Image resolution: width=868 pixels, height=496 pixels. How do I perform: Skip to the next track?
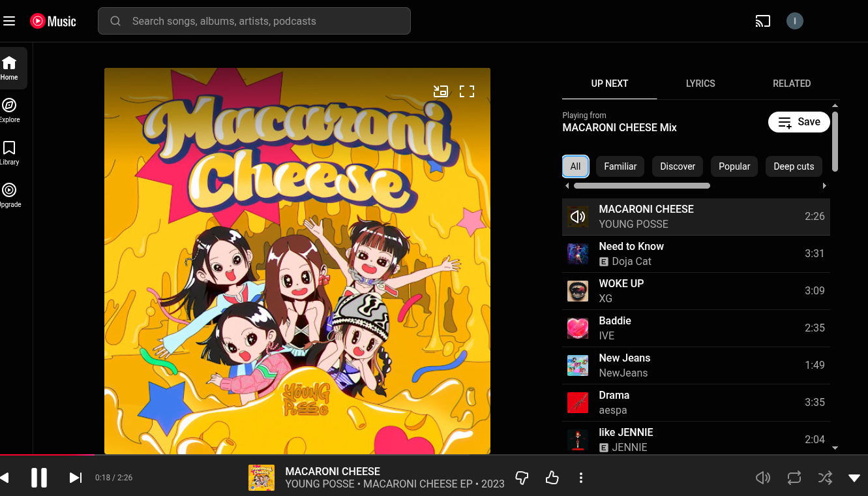tap(76, 478)
